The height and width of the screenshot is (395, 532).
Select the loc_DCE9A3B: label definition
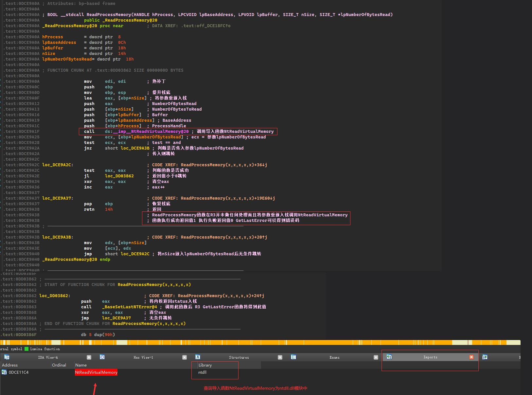point(58,237)
